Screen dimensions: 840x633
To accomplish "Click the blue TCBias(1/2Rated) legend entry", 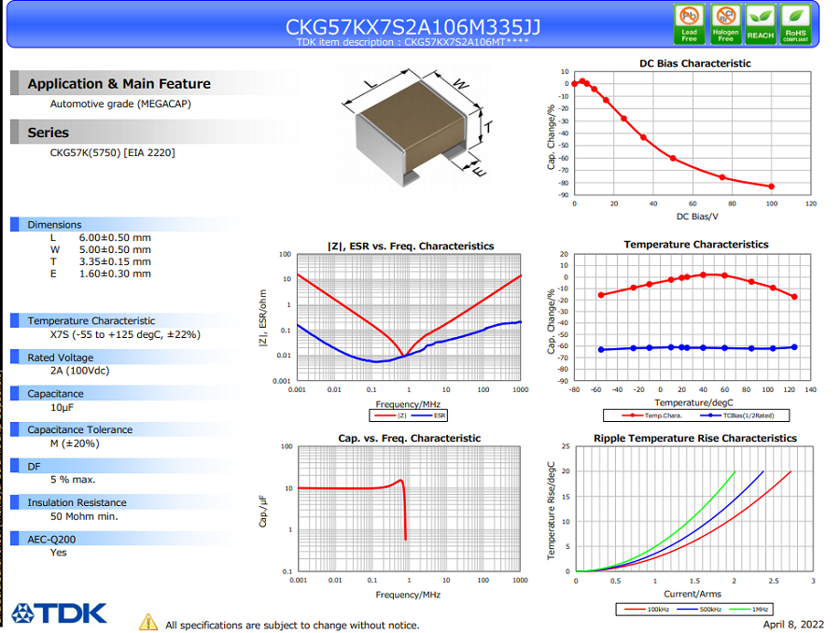I will (736, 415).
